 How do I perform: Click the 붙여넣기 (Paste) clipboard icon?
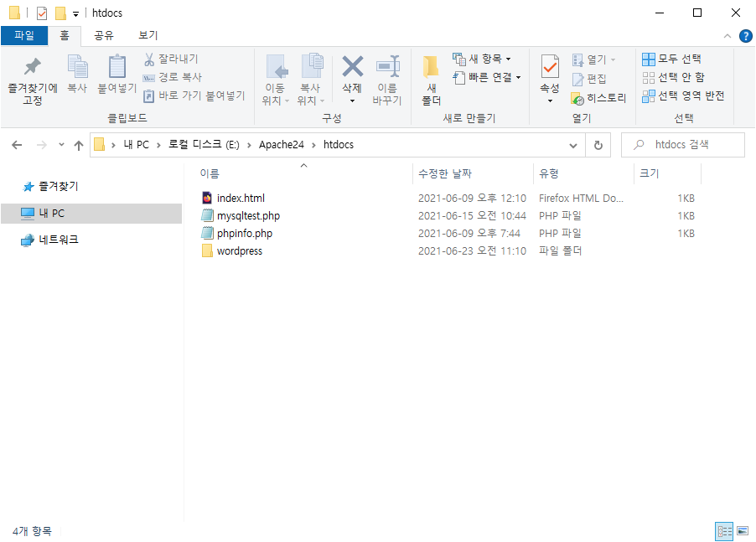point(117,66)
